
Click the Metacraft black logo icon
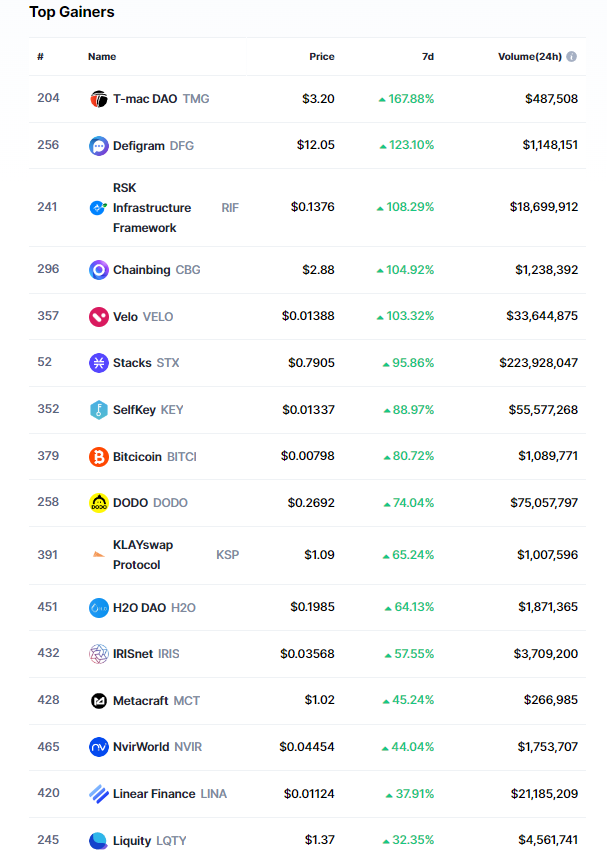(98, 701)
